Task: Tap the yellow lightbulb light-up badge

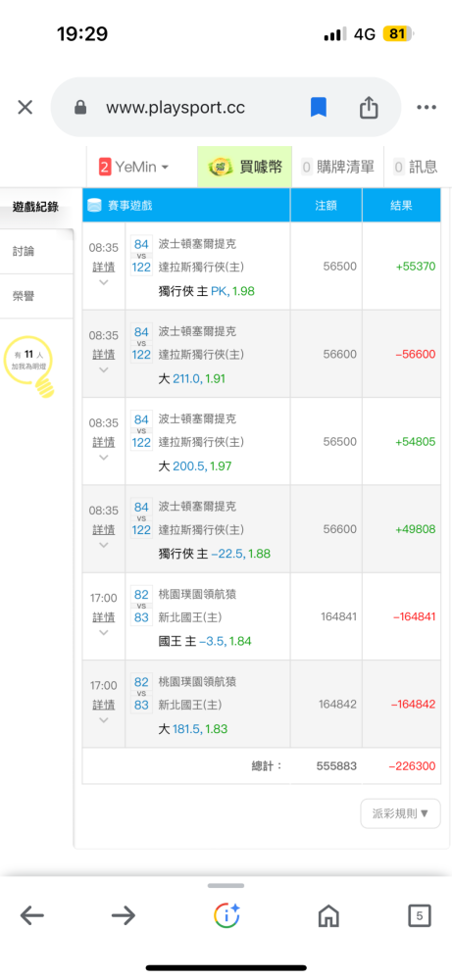Action: tap(30, 367)
